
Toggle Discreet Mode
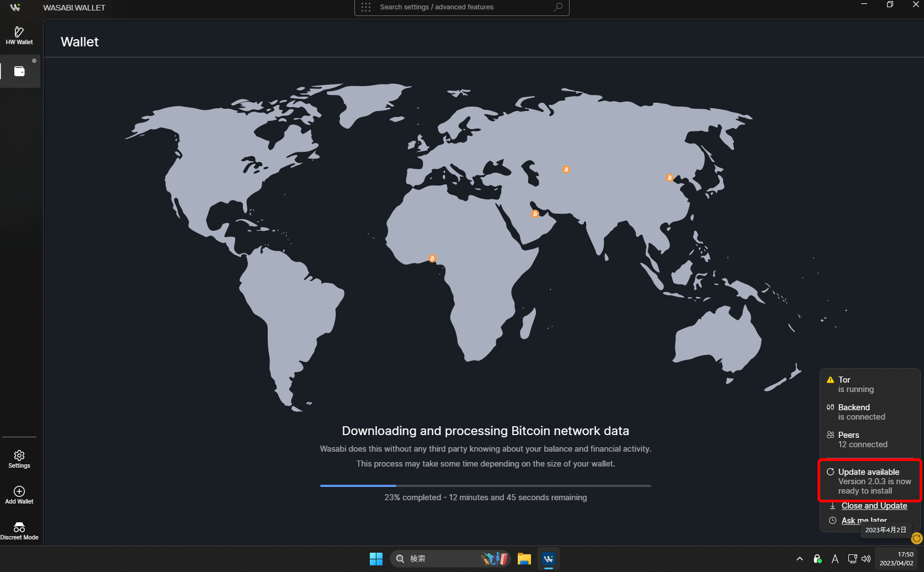pos(19,531)
